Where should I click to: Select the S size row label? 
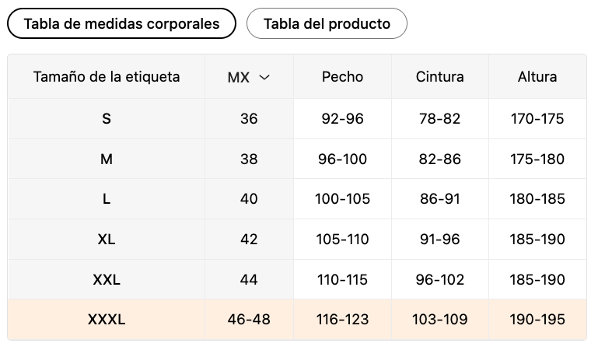(107, 119)
